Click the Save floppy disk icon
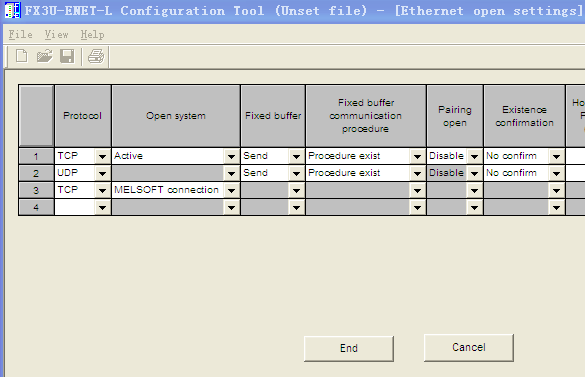This screenshot has width=585, height=377. 67,56
